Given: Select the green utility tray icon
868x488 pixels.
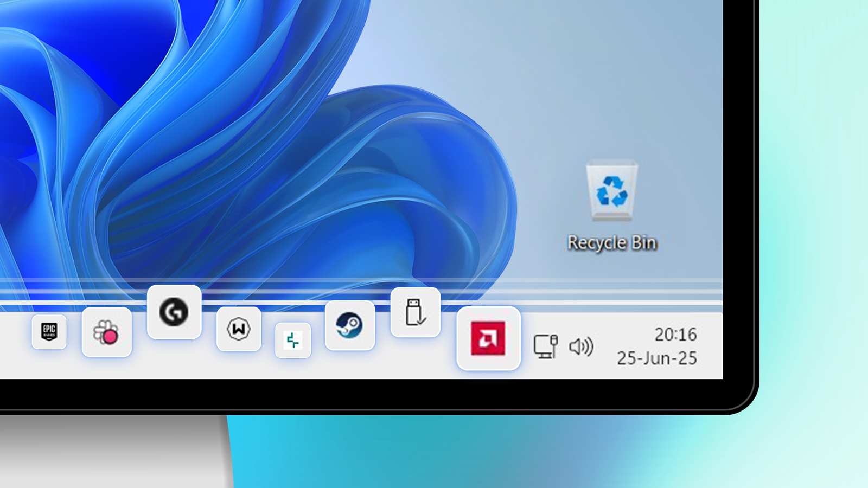Looking at the screenshot, I should (292, 341).
